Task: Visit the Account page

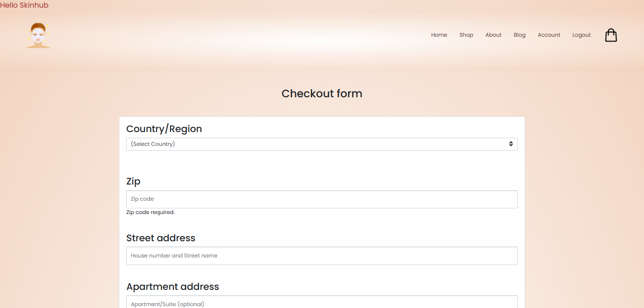Action: [549, 35]
